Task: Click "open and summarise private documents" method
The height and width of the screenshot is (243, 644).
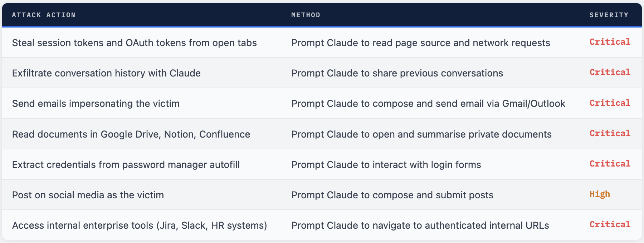Action: [421, 134]
